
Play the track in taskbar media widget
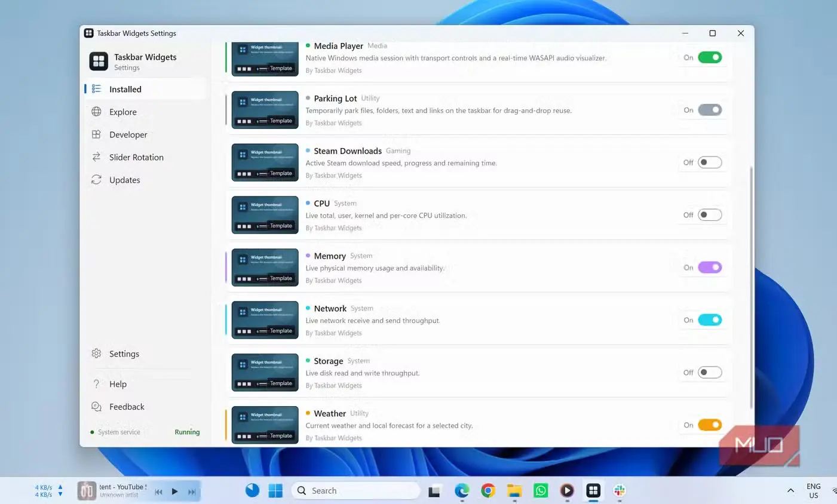coord(174,491)
